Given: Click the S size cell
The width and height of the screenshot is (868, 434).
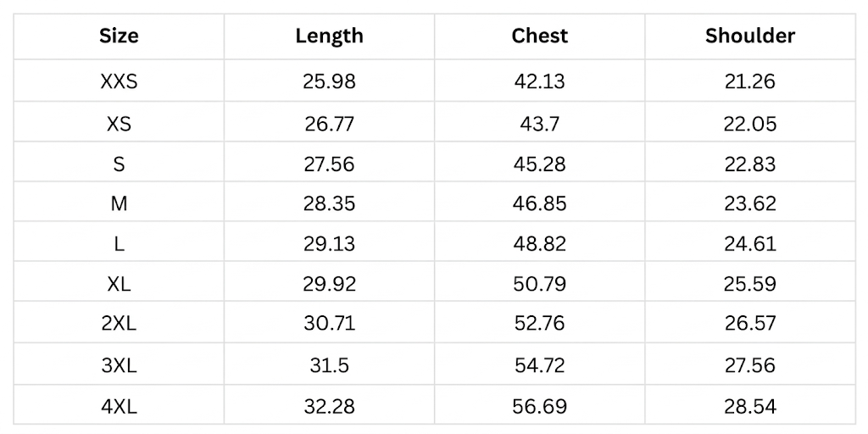Looking at the screenshot, I should [119, 164].
